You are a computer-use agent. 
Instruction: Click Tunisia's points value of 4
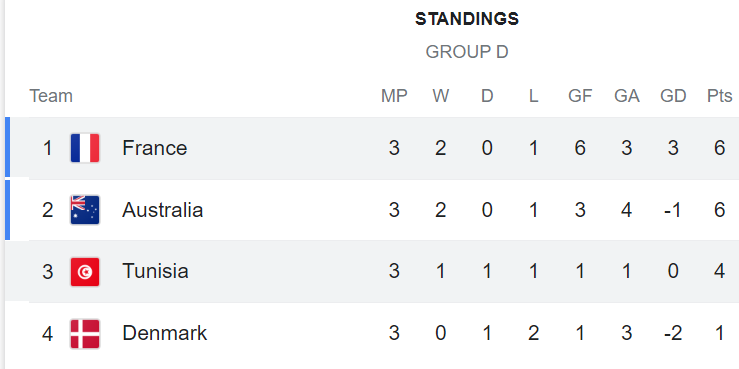(x=719, y=271)
